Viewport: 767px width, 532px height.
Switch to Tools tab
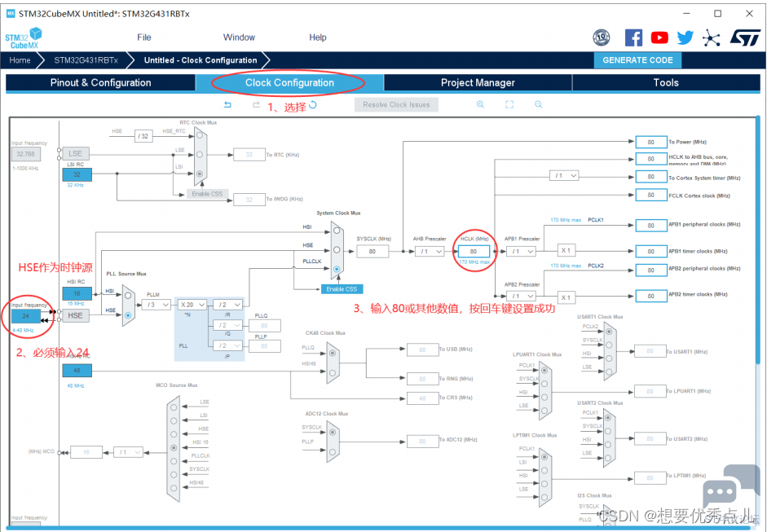point(666,82)
